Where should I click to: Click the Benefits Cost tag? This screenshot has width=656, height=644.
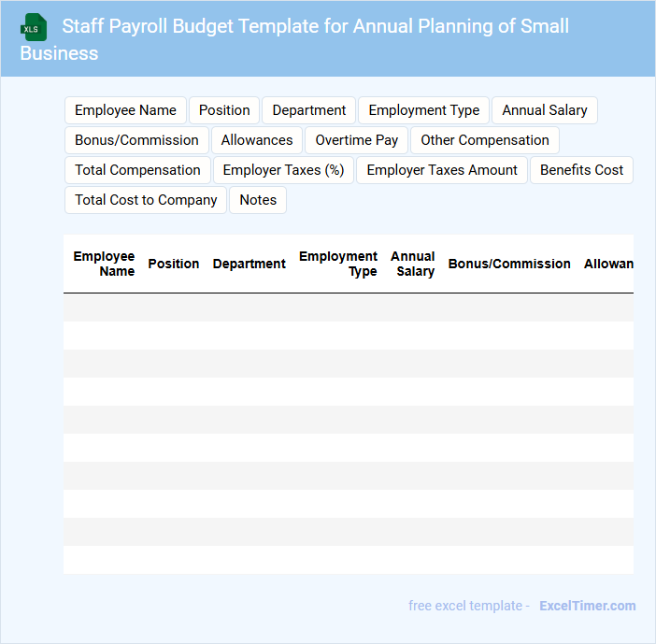click(x=581, y=170)
